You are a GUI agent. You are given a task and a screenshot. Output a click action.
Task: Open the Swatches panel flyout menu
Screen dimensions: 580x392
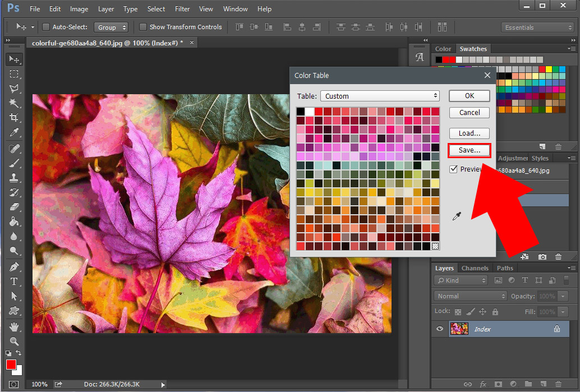572,48
